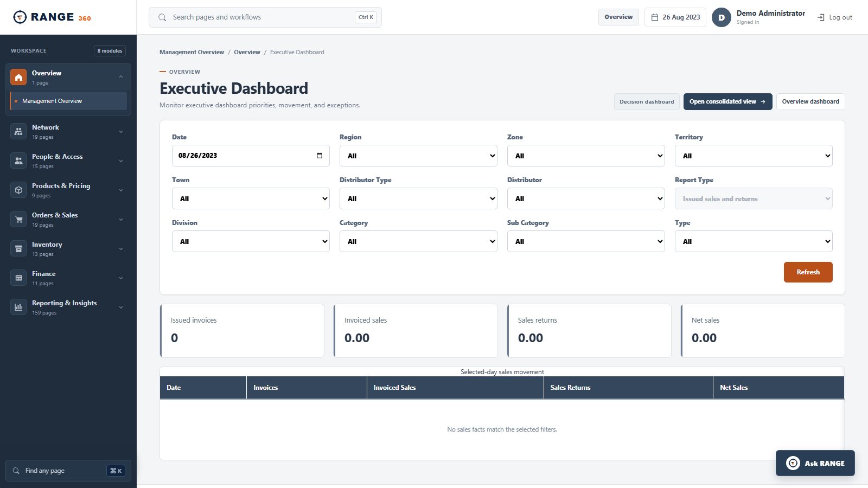Viewport: 868px width, 488px height.
Task: Select Management Overview in the sidebar
Action: point(68,101)
